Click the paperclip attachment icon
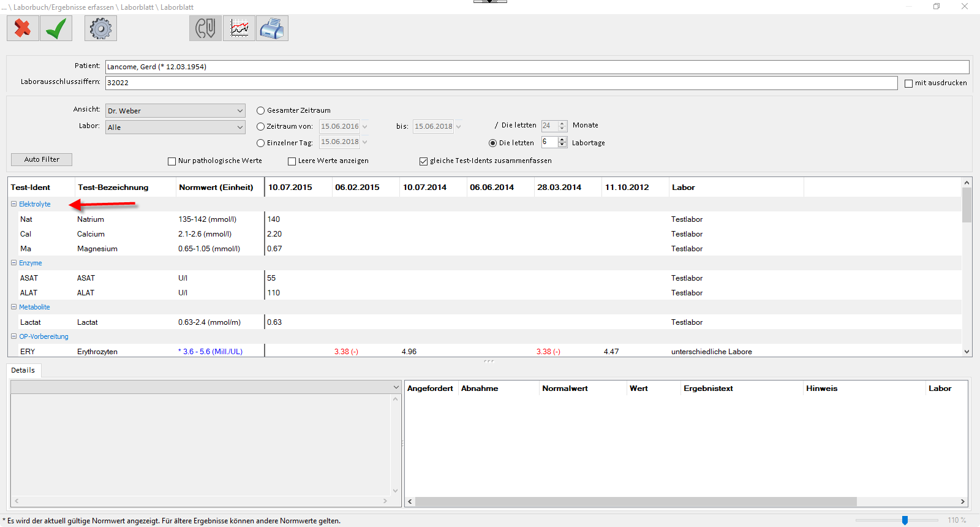980x527 pixels. [x=205, y=28]
